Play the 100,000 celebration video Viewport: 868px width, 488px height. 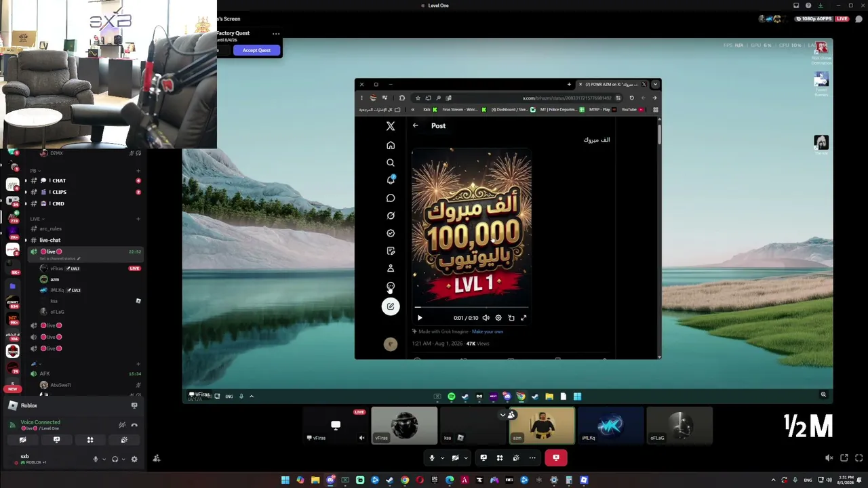(x=420, y=318)
